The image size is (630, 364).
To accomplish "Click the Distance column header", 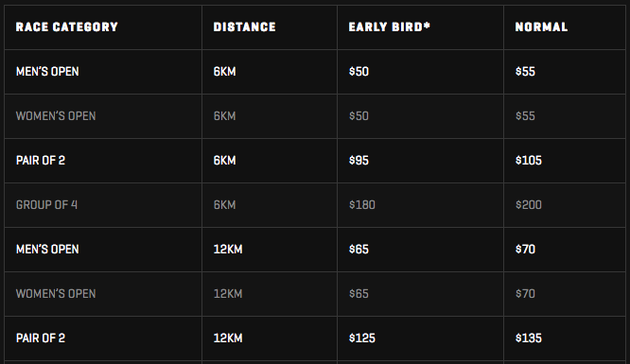I will click(244, 26).
